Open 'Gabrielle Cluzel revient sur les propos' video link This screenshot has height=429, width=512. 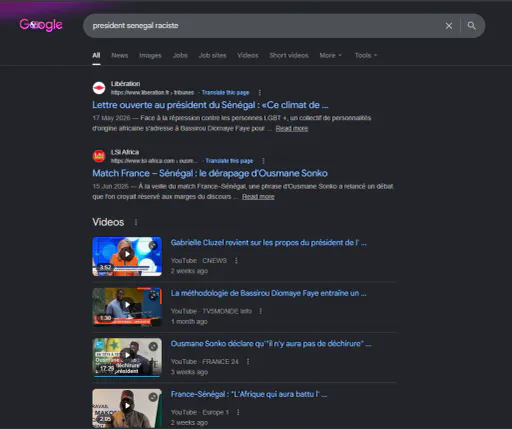pos(268,243)
